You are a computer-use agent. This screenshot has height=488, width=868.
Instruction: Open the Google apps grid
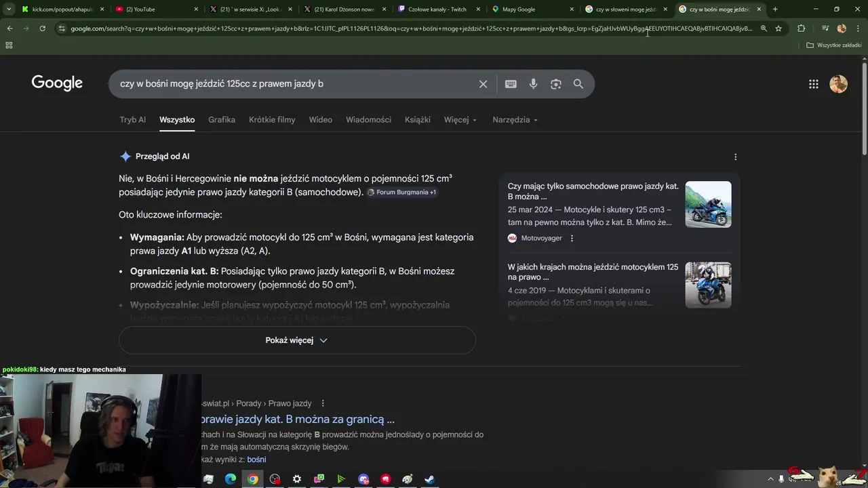[814, 84]
